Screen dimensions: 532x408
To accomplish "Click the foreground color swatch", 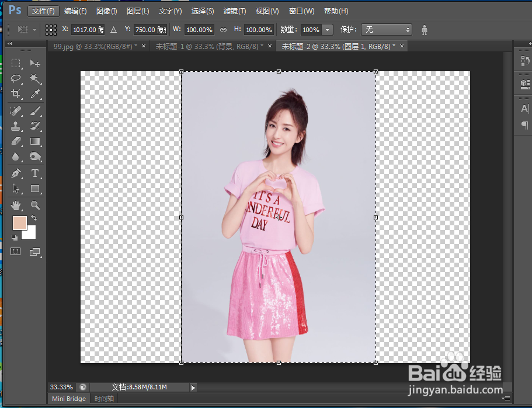I will (x=20, y=223).
